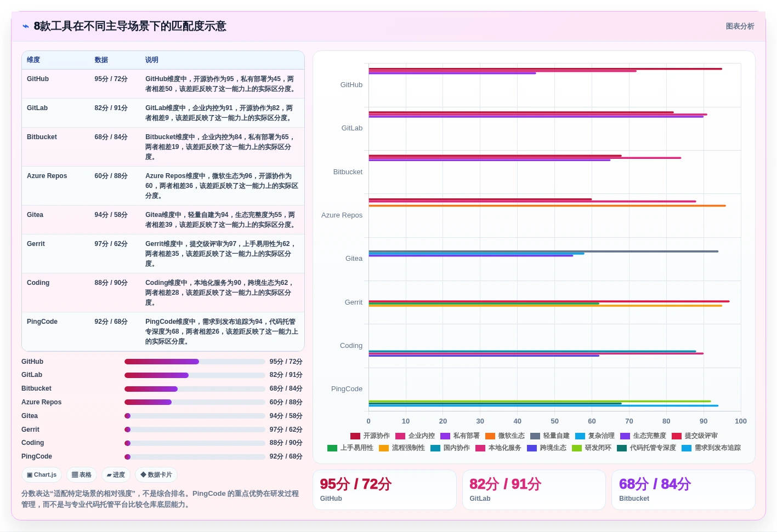Toggle the 私有部署 legend series

click(460, 436)
